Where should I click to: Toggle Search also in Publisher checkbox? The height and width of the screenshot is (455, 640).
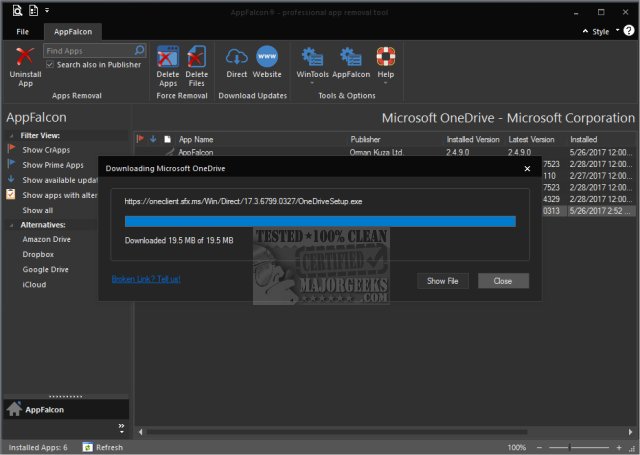(x=51, y=64)
